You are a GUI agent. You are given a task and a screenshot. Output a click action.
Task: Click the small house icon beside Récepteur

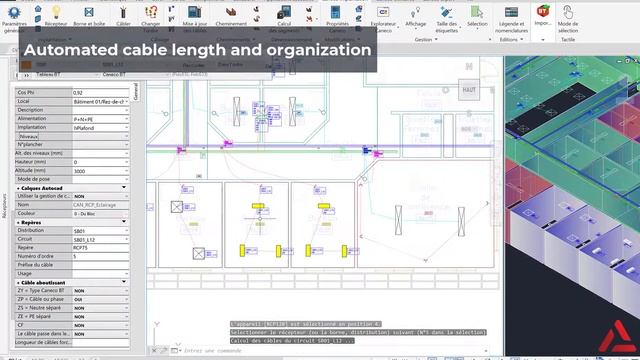[x=38, y=9]
